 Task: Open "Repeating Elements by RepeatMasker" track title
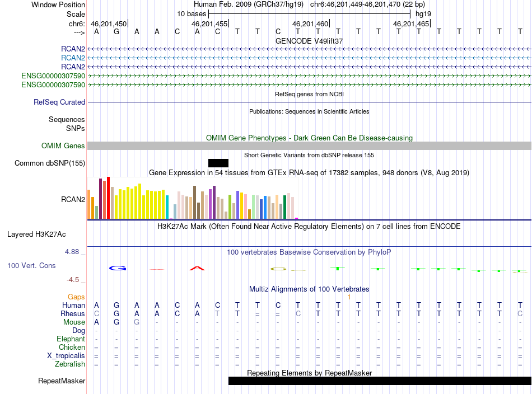[x=309, y=373]
